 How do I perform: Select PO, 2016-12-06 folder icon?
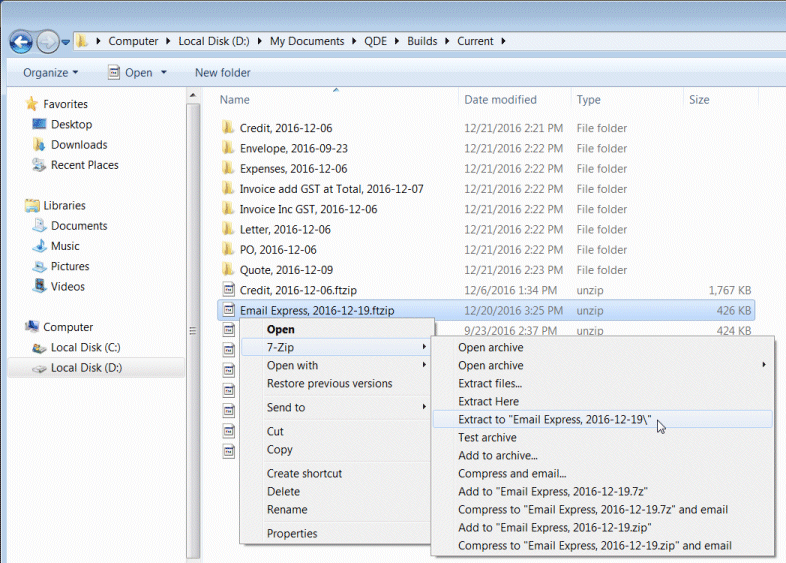[x=228, y=249]
